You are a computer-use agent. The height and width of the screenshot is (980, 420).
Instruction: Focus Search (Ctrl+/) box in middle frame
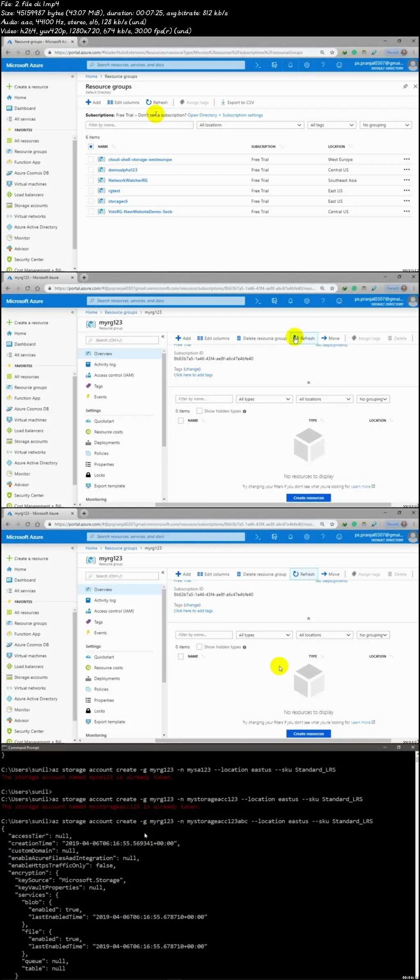(x=122, y=340)
